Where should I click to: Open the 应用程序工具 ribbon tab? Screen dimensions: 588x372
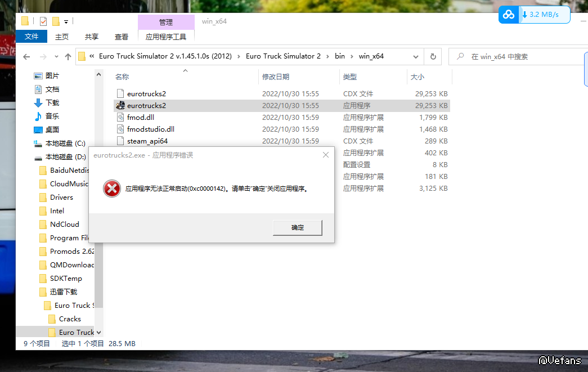pyautogui.click(x=166, y=37)
